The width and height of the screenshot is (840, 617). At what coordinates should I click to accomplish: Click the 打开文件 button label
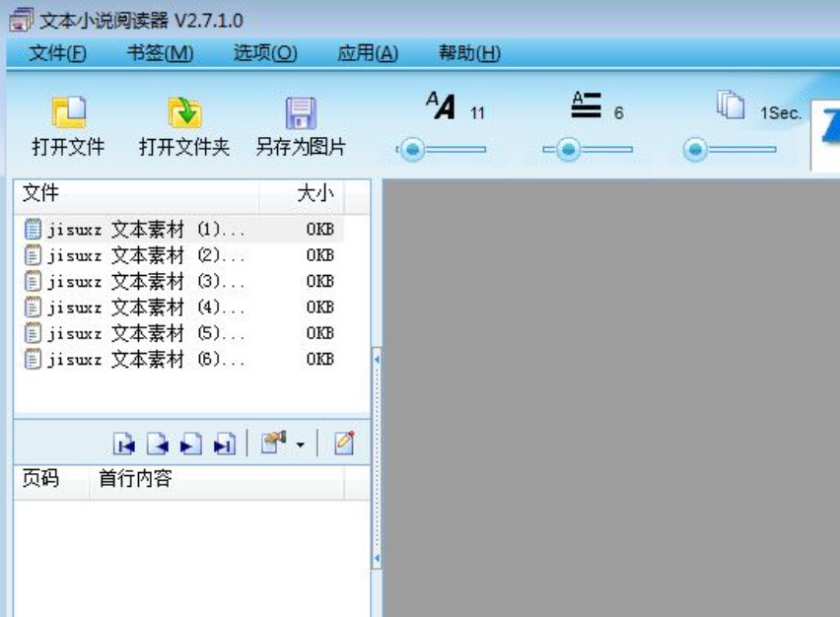pos(69,146)
